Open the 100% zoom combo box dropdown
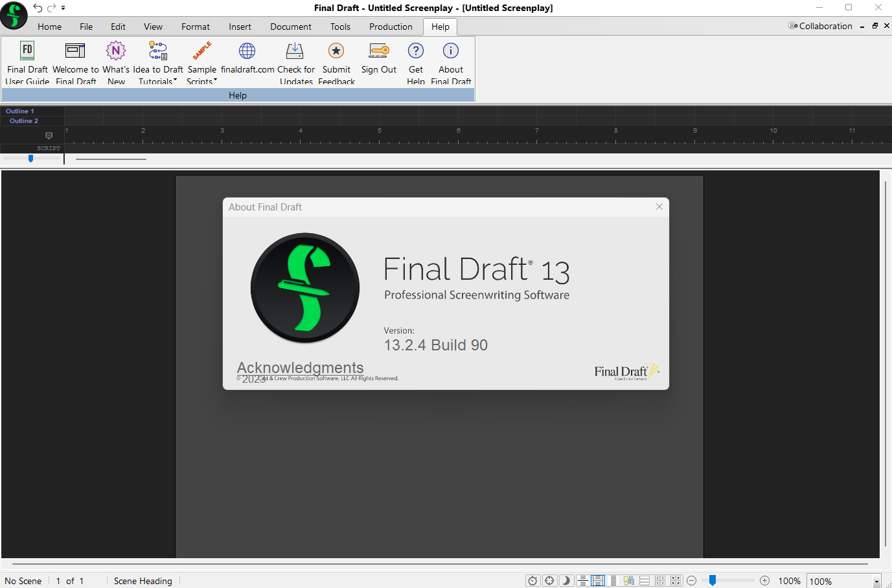The width and height of the screenshot is (892, 588). pyautogui.click(x=876, y=582)
